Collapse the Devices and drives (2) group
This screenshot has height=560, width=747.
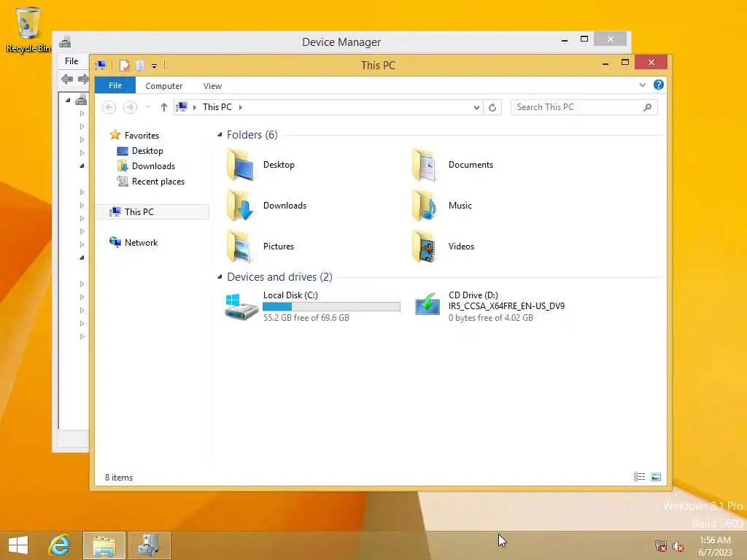point(220,276)
